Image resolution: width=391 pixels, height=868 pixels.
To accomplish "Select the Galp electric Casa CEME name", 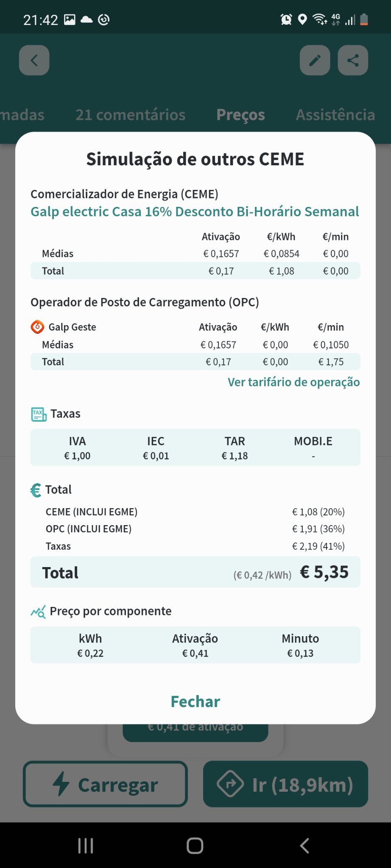I will pyautogui.click(x=195, y=211).
